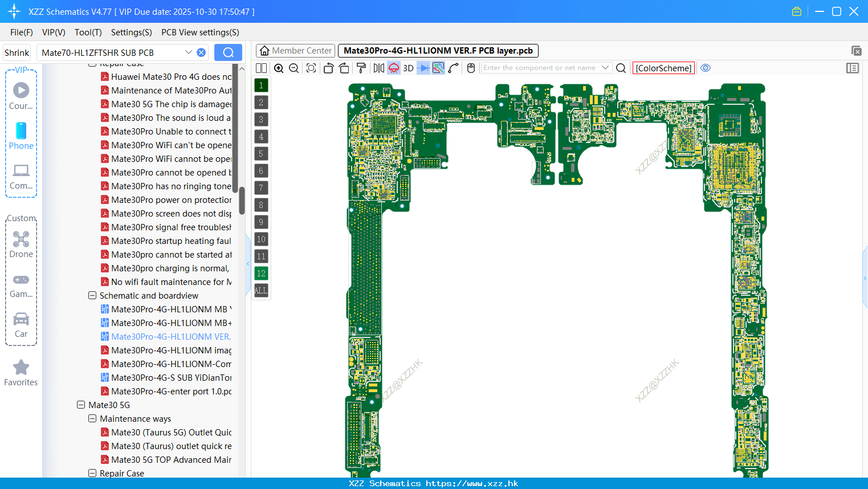Select PCB layer 8
Viewport: 868px width, 489px height.
[x=261, y=205]
